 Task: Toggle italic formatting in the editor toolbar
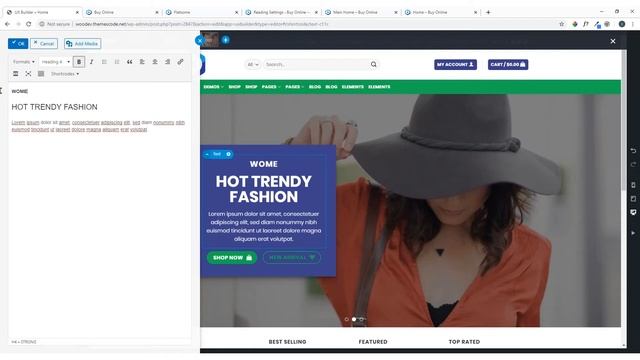(91, 62)
